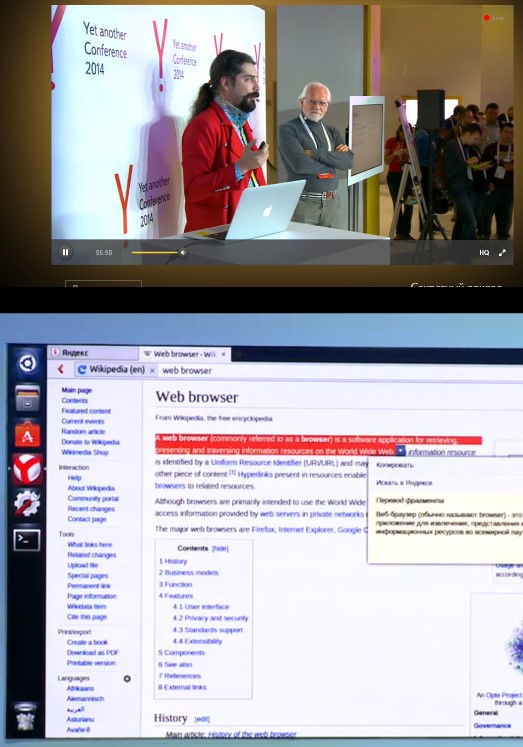Open the Firefox article link
The width and height of the screenshot is (523, 747).
[263, 529]
